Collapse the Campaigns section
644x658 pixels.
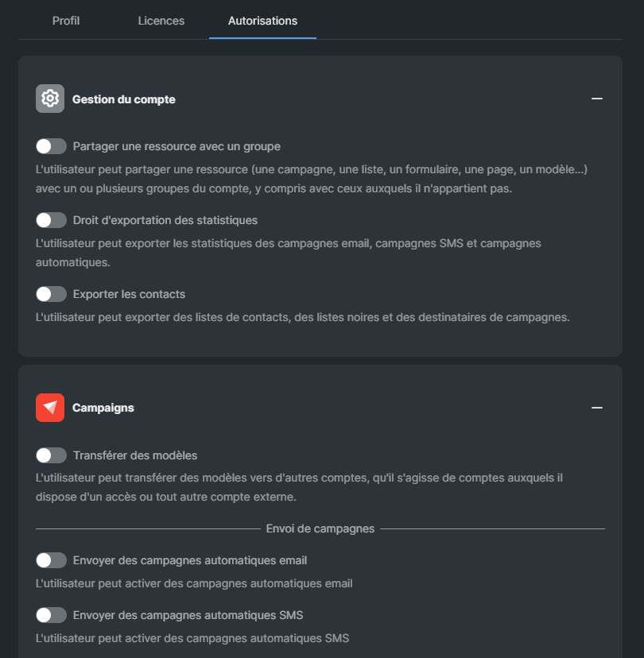coord(597,407)
